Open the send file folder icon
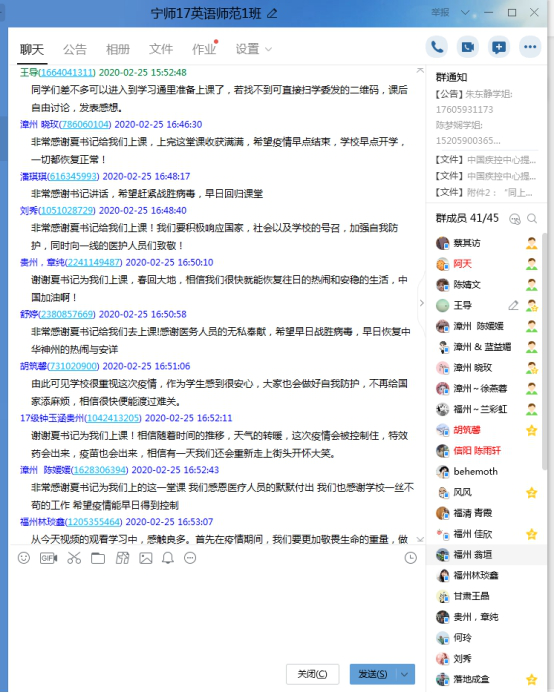Screen dimensions: 554x693 pyautogui.click(x=98, y=558)
